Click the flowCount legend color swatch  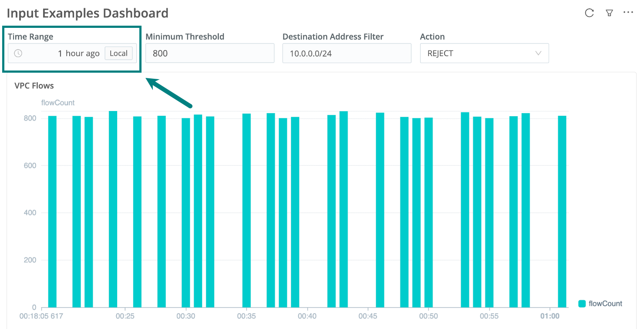582,304
